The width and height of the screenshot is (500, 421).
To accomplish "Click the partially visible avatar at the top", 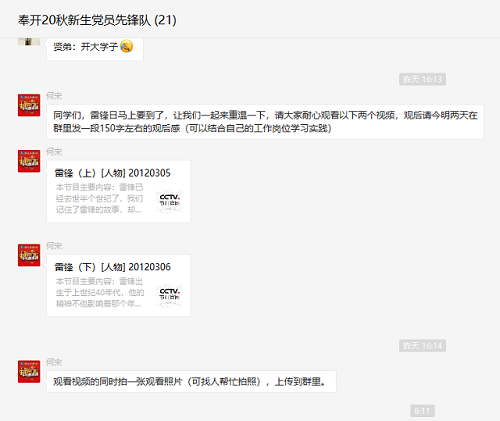I will [29, 41].
